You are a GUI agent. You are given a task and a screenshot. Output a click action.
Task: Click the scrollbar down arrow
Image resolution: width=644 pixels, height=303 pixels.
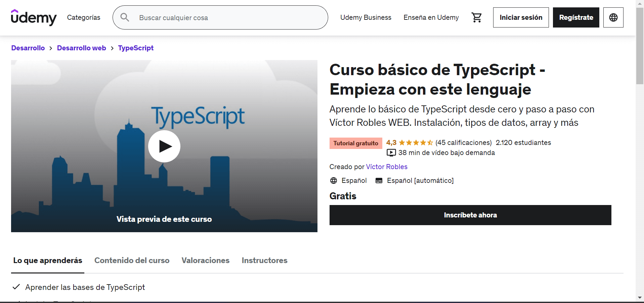click(x=640, y=298)
